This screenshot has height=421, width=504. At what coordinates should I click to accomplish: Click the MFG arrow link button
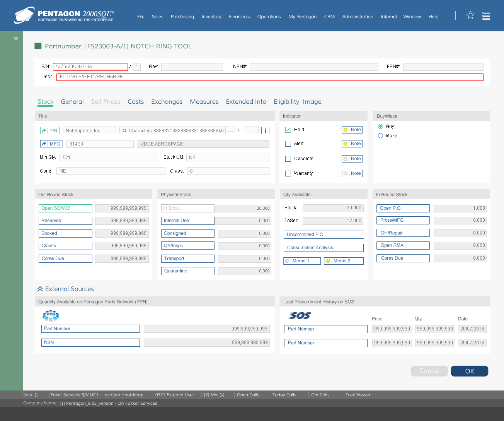pyautogui.click(x=51, y=144)
